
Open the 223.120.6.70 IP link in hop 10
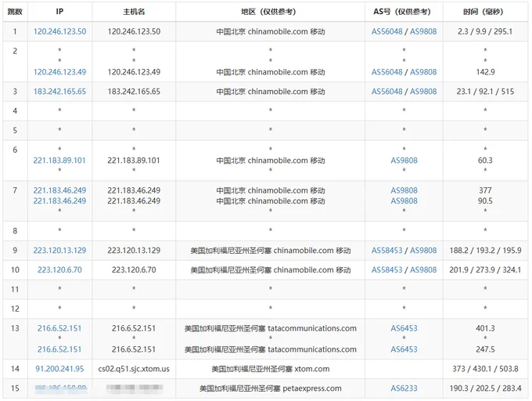[x=59, y=269]
